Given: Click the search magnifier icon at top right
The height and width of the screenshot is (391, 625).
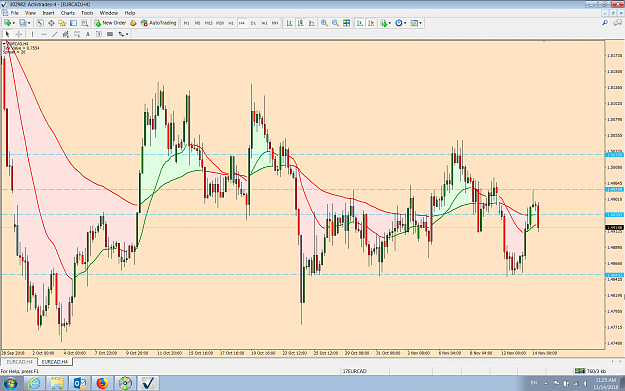Looking at the screenshot, I should (x=605, y=23).
